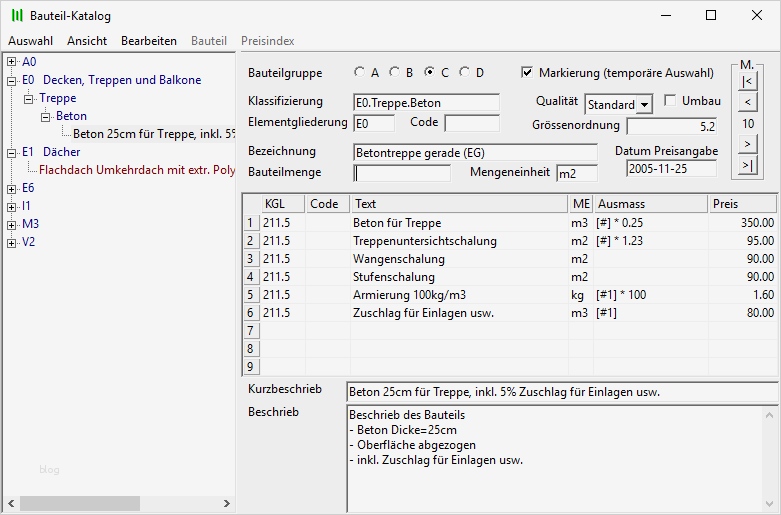Click Preis cell '1.60'
781x515 pixels.
pos(742,295)
